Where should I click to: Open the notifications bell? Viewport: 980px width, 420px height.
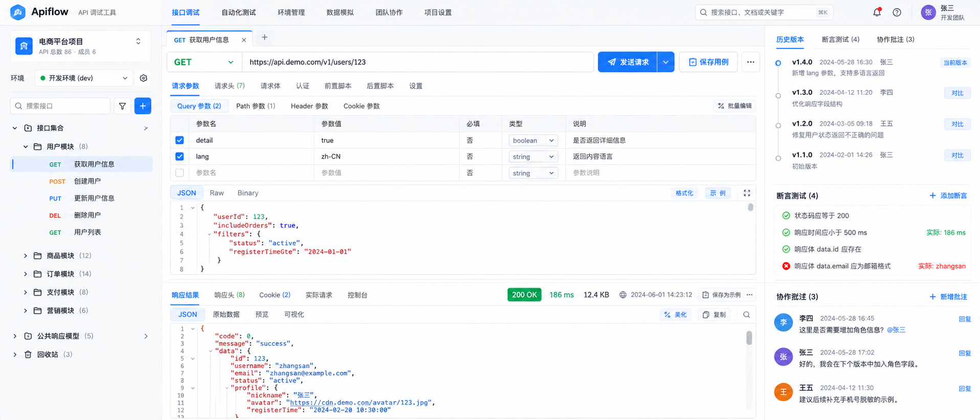877,12
